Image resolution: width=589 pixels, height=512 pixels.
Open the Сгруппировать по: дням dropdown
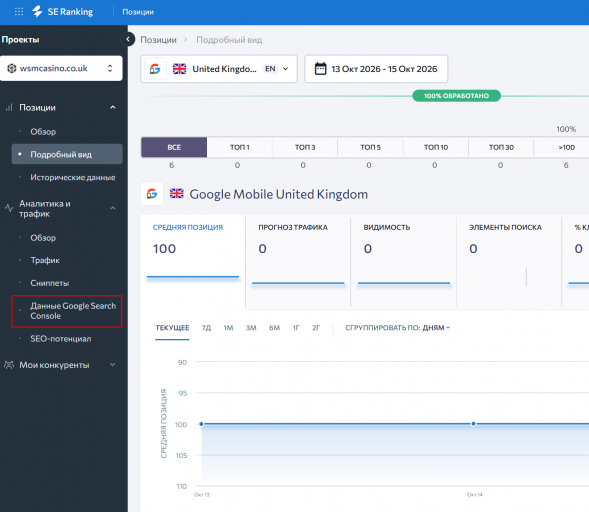[397, 328]
